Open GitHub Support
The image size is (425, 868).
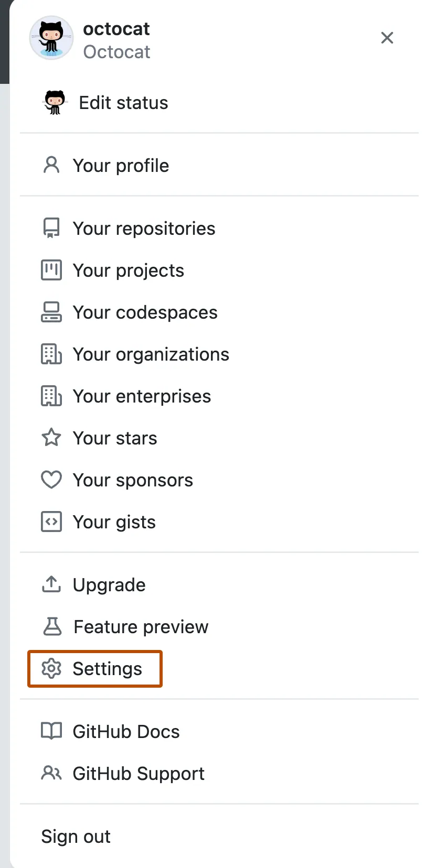(x=138, y=773)
